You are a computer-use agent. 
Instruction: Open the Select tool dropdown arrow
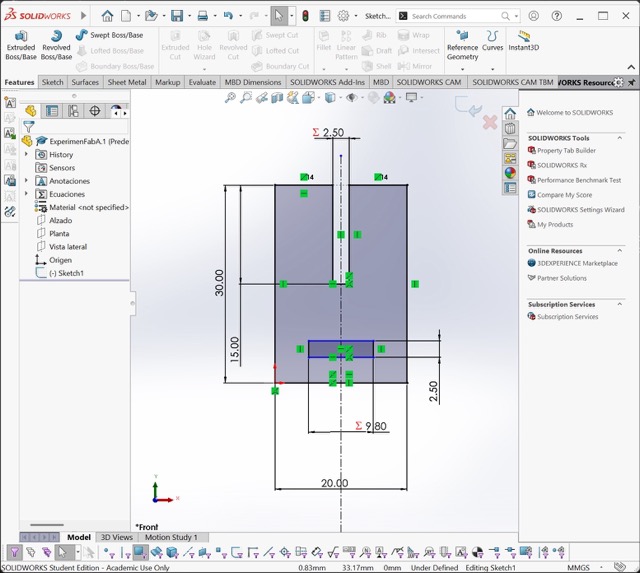(x=291, y=16)
